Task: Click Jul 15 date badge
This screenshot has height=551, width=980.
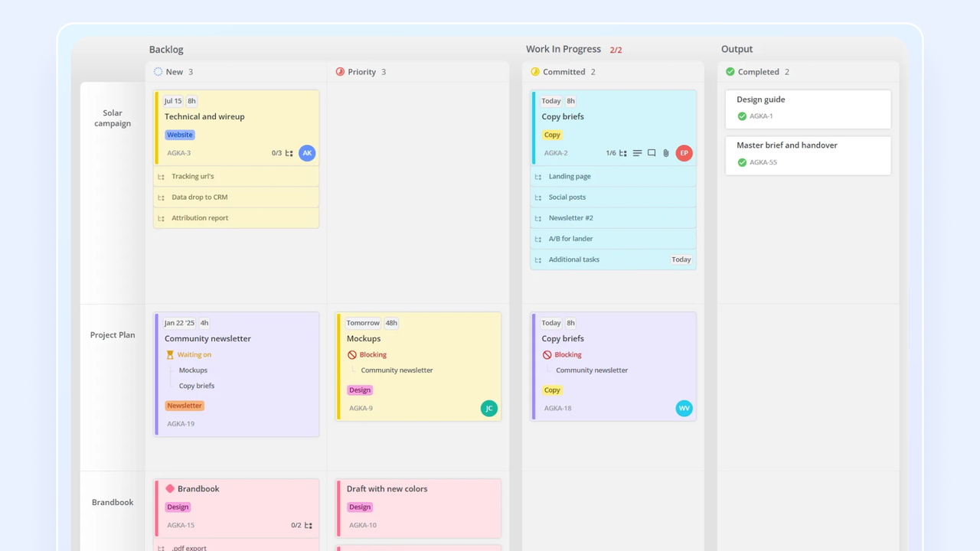Action: (173, 101)
